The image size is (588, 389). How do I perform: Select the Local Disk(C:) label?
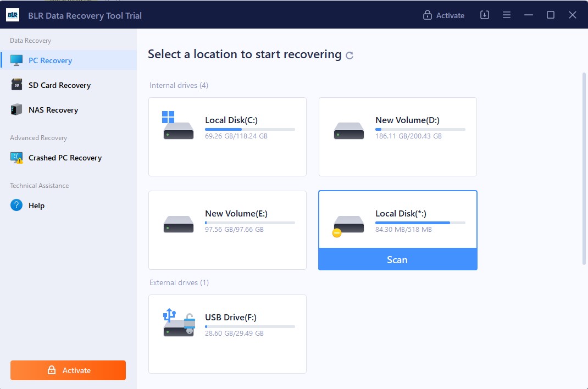231,120
